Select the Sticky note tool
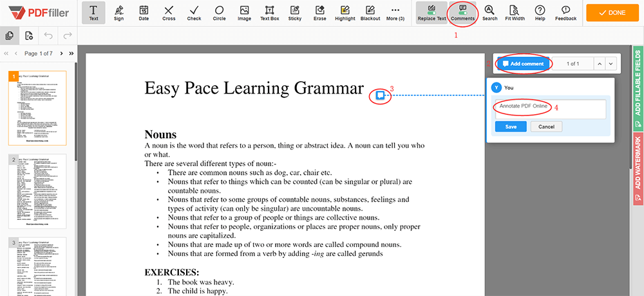The image size is (644, 296). tap(294, 13)
